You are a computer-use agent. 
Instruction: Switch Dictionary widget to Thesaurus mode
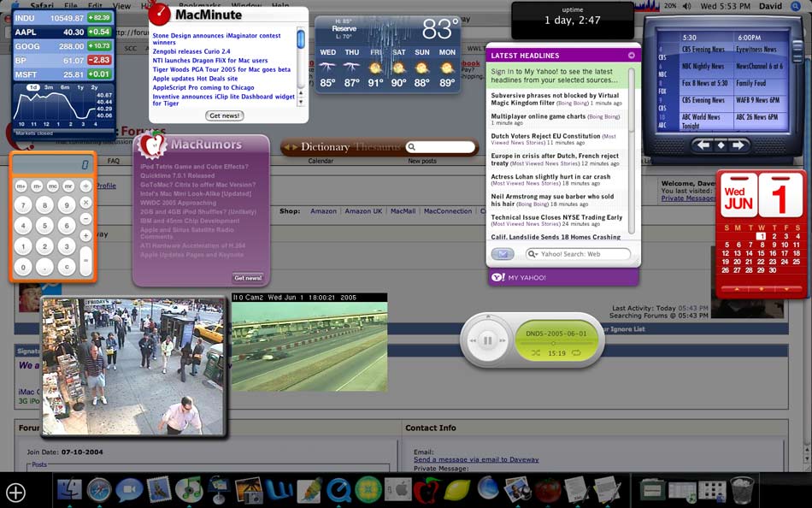pyautogui.click(x=378, y=147)
